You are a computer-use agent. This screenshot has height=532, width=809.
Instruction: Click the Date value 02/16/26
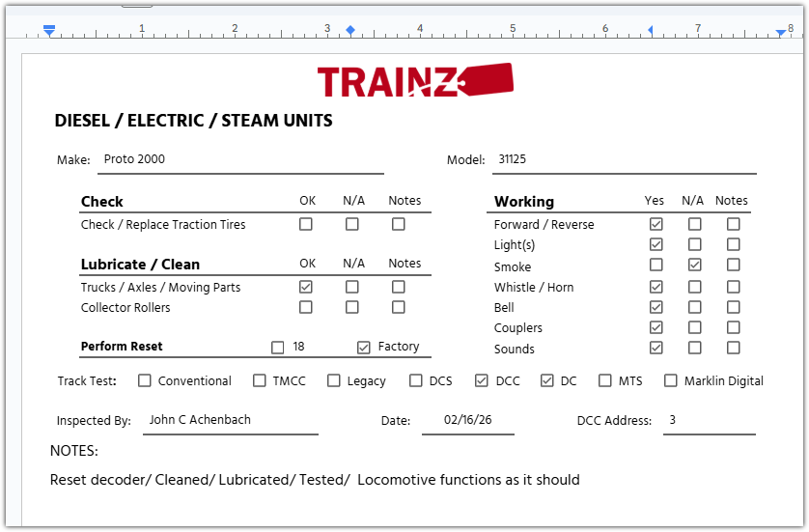coord(467,420)
